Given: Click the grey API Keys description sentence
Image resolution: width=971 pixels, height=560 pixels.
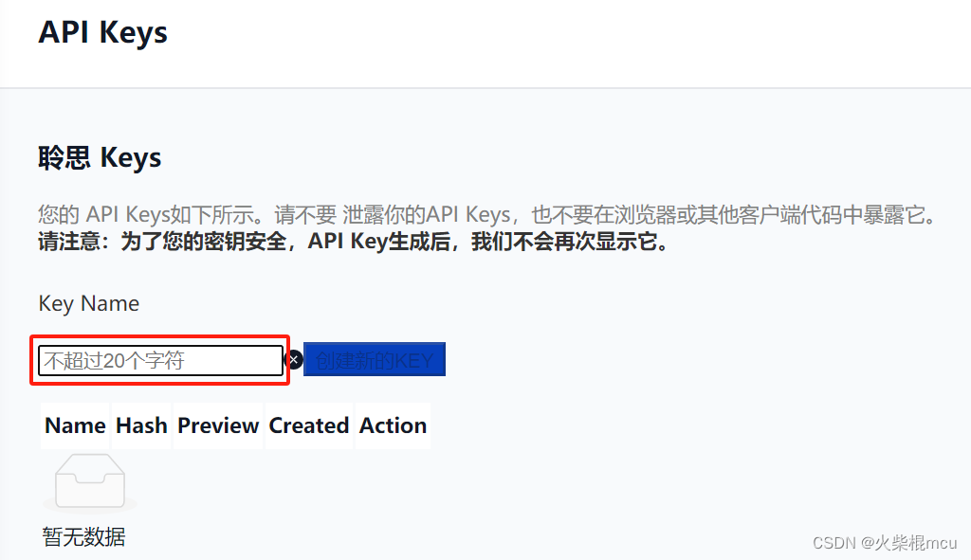Looking at the screenshot, I should [486, 215].
